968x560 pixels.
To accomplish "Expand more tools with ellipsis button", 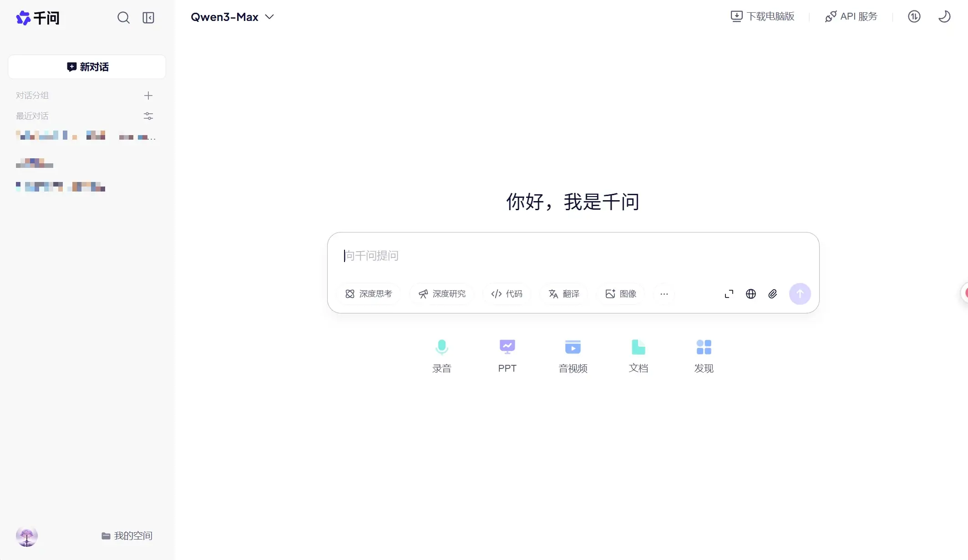I will click(x=664, y=294).
